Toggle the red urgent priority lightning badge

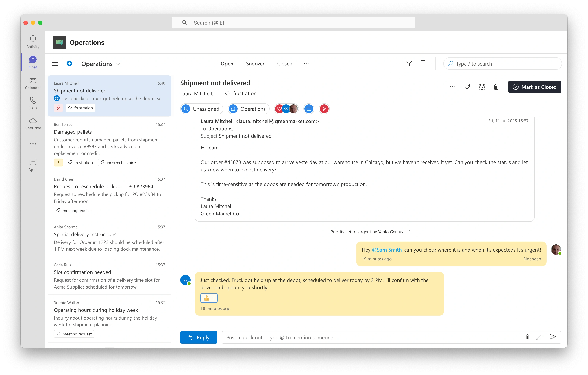[324, 109]
